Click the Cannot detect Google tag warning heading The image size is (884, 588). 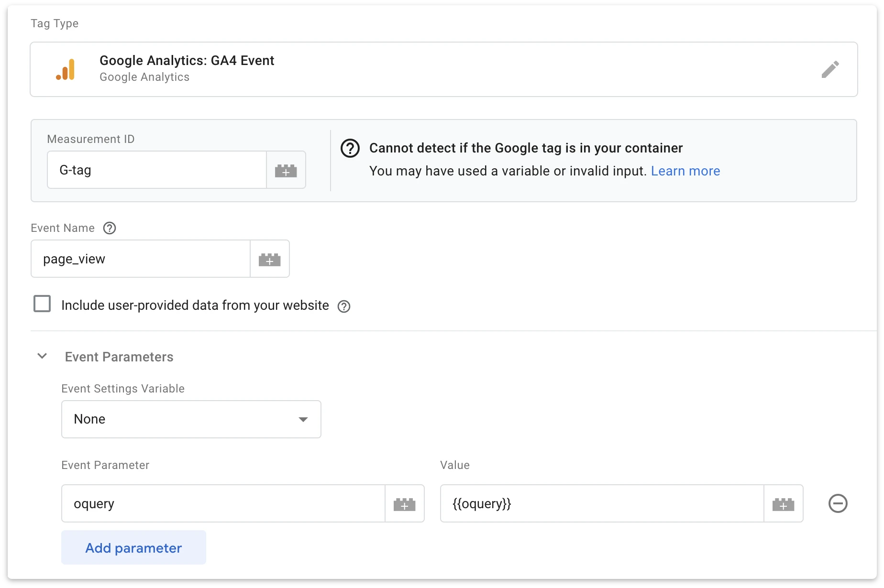pos(526,148)
